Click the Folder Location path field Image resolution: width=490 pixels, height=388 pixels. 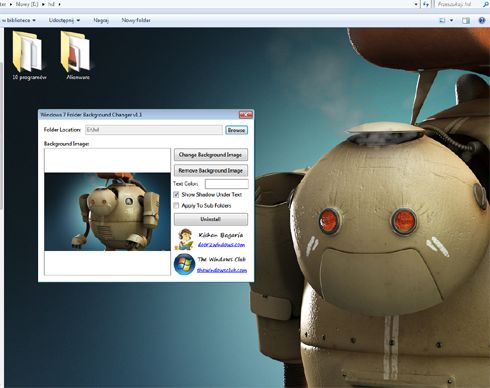(154, 130)
